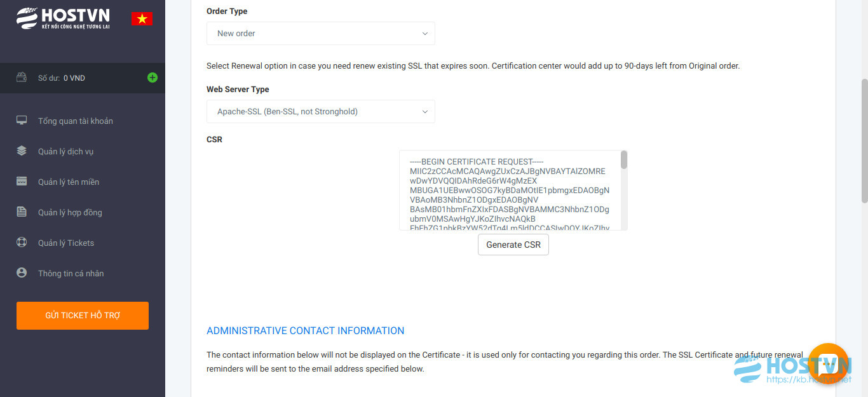Click lifebuoy icon for Quản lý Tickets

tap(22, 243)
